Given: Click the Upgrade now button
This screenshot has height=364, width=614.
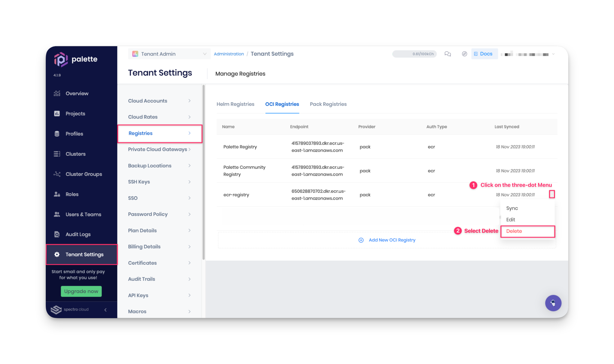Looking at the screenshot, I should pyautogui.click(x=81, y=291).
